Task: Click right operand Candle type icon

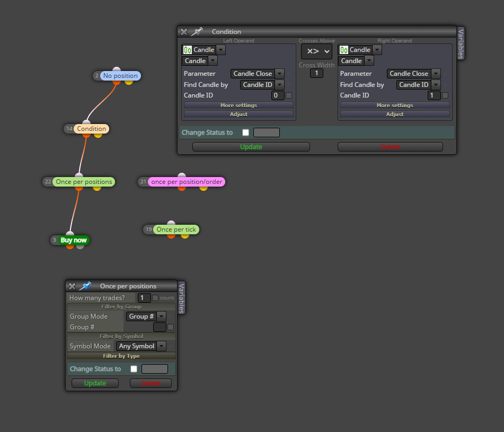Action: click(343, 50)
